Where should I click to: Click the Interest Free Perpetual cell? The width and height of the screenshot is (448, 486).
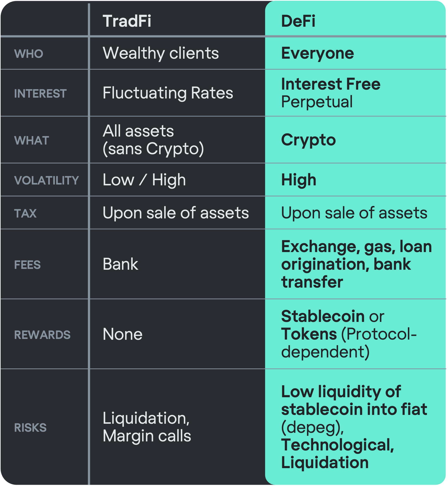click(x=331, y=93)
